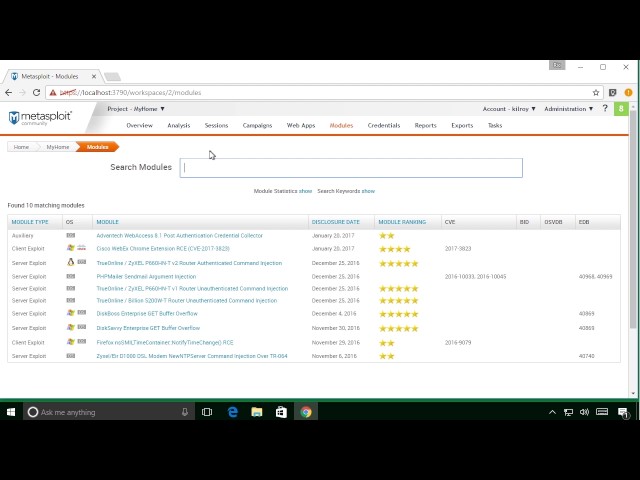Click the Chrome icon on the taskbar
Viewport: 640px width, 480px height.
pyautogui.click(x=306, y=412)
